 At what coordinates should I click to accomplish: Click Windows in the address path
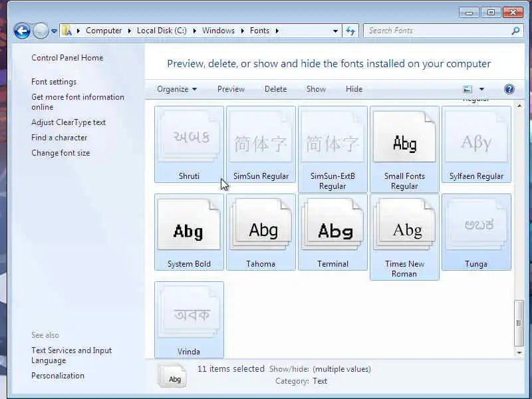tap(218, 31)
